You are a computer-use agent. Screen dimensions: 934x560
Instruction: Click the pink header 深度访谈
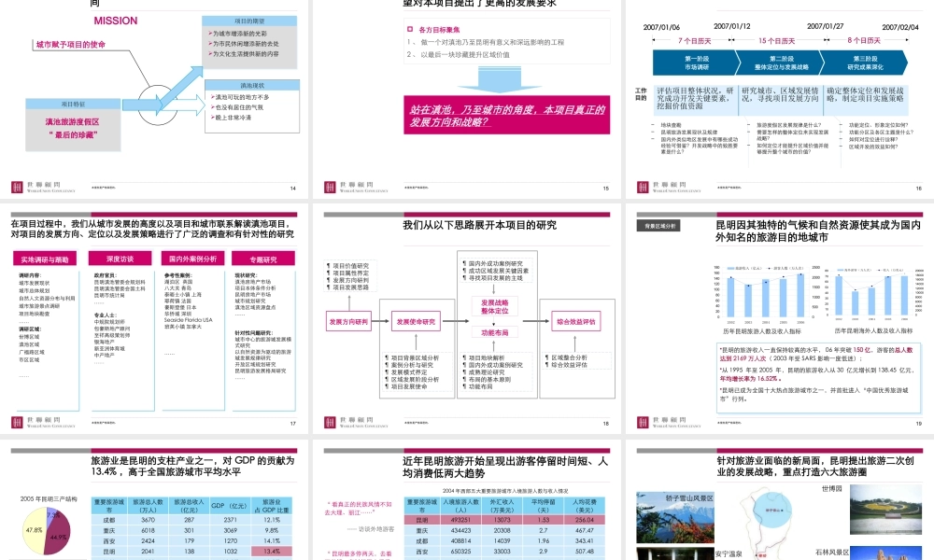coord(120,259)
